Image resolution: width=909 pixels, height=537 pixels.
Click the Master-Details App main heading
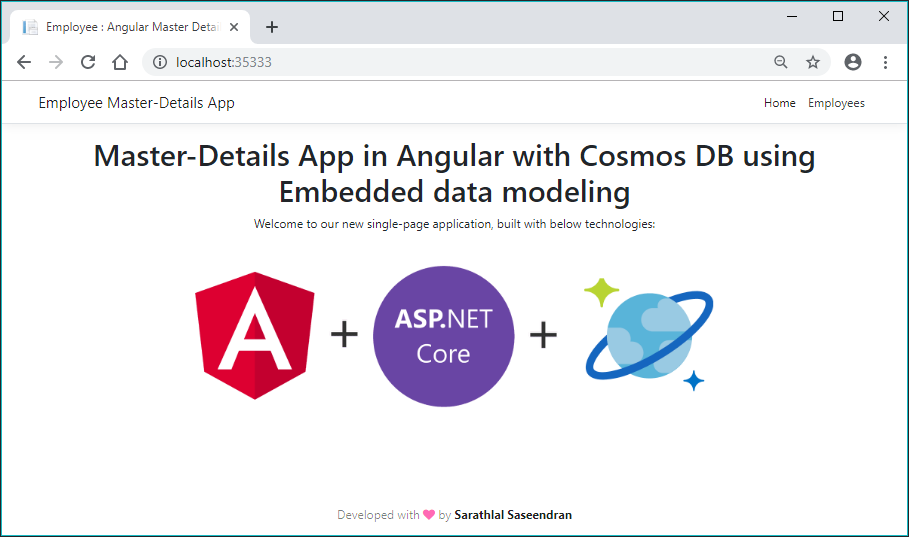(454, 173)
